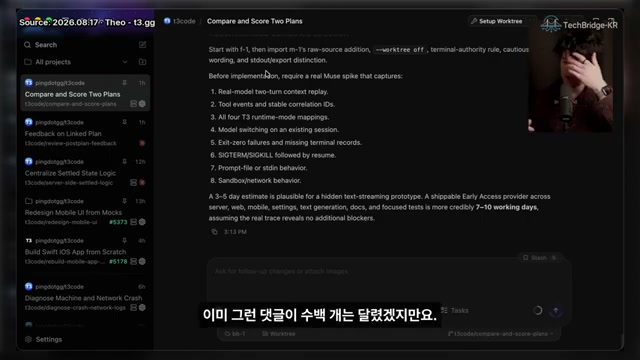Click the new thread compose icon beside Search
This screenshot has width=640, height=360.
point(142,44)
